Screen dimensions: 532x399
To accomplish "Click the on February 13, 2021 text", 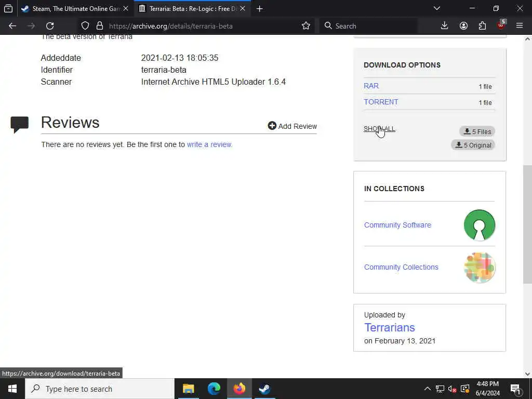I will click(x=400, y=341).
